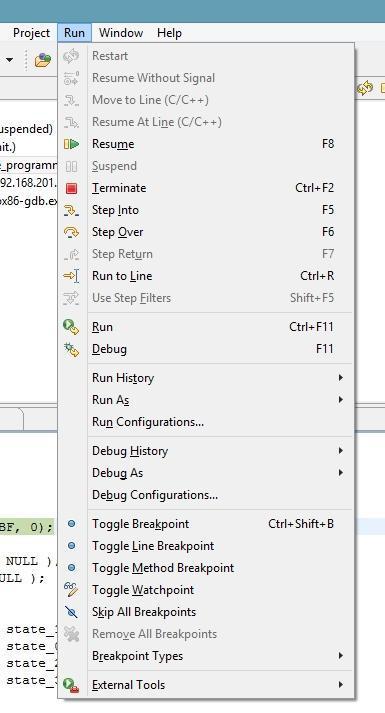The image size is (385, 713).
Task: Click the Move to Line icon
Action: 71,100
